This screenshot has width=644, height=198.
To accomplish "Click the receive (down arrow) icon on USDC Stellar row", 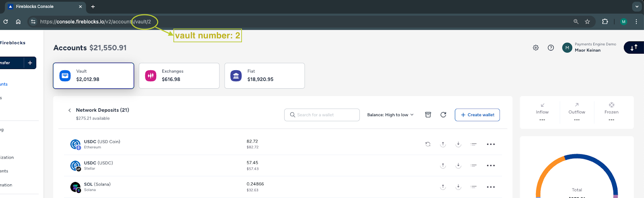I will click(x=458, y=165).
